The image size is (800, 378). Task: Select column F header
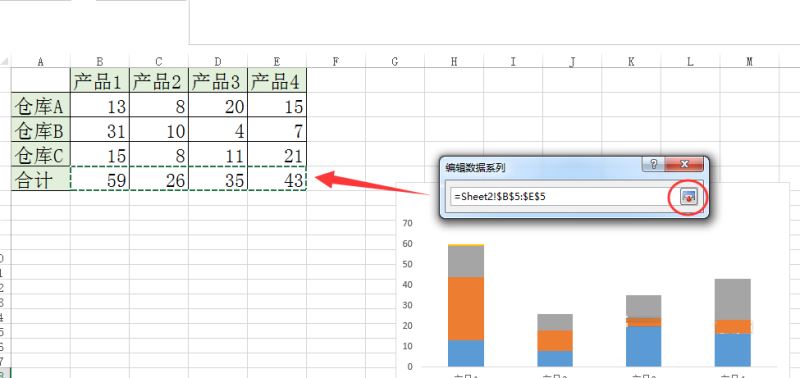coord(336,62)
